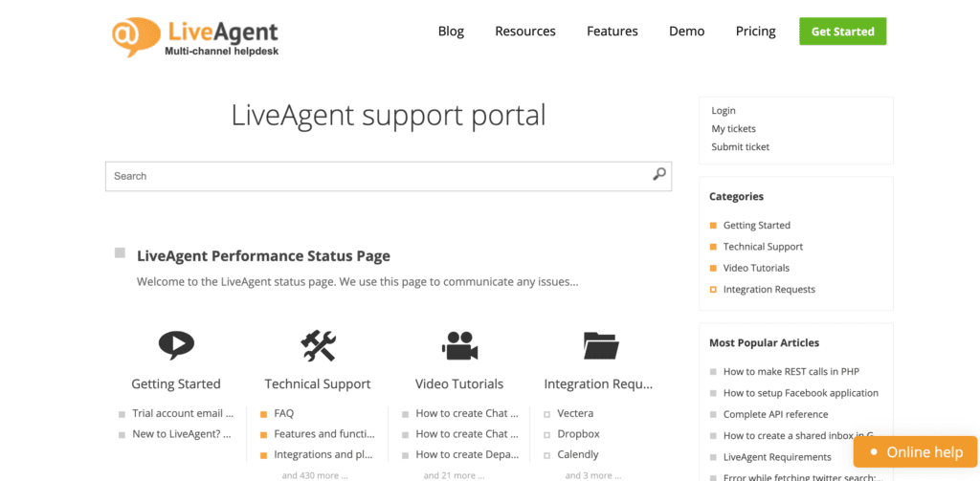
Task: Open the Features menu item
Action: click(612, 32)
